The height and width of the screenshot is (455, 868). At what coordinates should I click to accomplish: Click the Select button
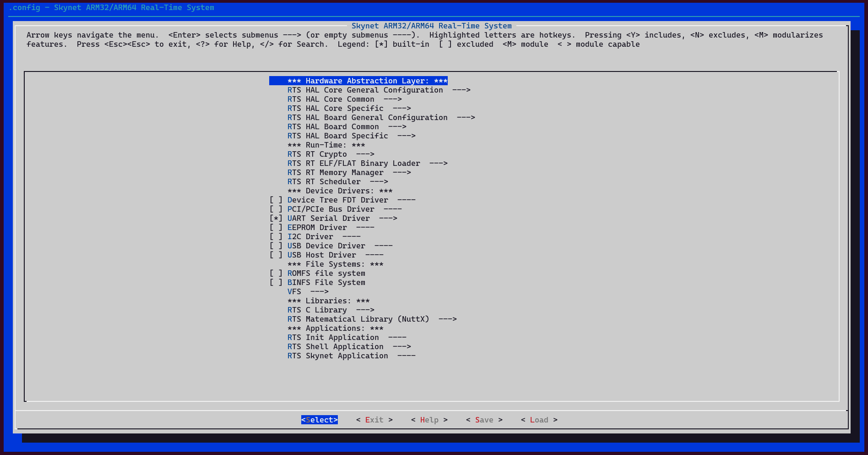(x=320, y=420)
